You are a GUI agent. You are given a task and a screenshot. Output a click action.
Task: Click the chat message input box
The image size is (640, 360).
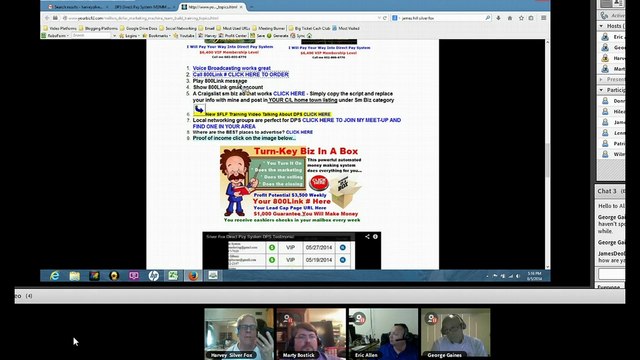[x=611, y=273]
